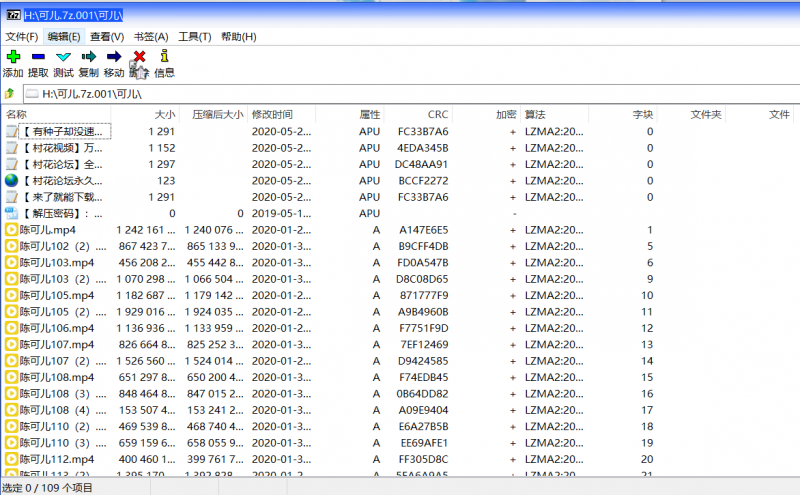Sort by 修改时间 column header
The width and height of the screenshot is (800, 495).
pos(272,115)
